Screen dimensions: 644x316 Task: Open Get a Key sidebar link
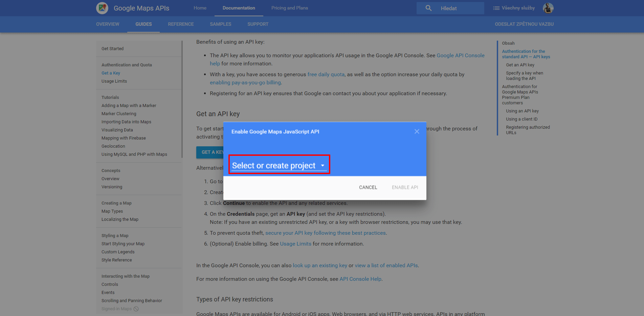point(111,73)
